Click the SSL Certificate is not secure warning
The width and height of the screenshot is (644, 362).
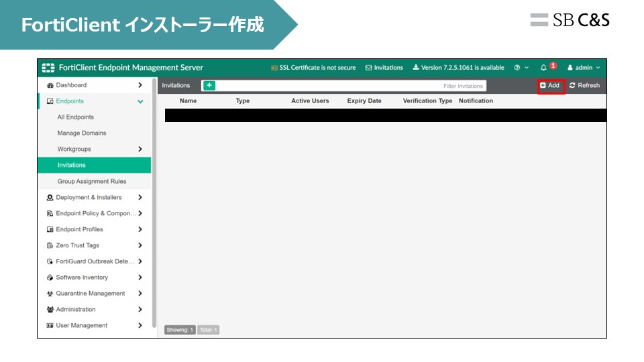[313, 68]
